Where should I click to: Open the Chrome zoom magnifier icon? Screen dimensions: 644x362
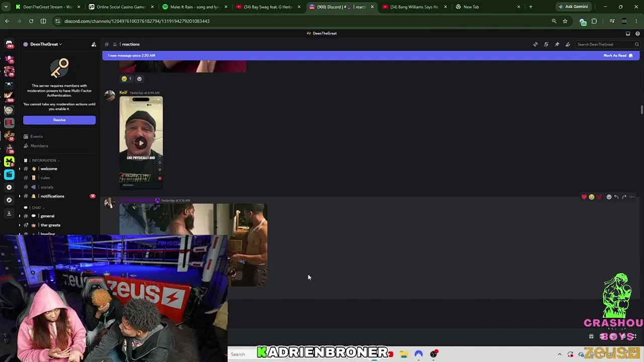pyautogui.click(x=554, y=21)
